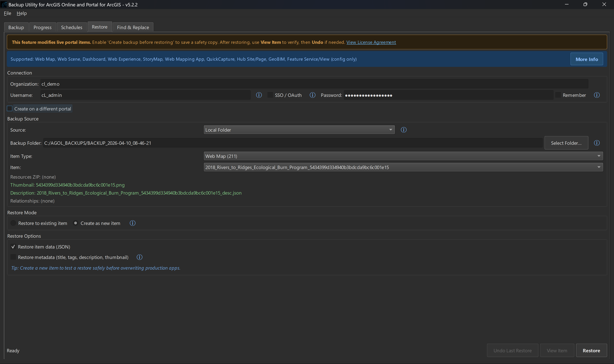This screenshot has width=614, height=364.
Task: Select Restore to existing item radio
Action: [13, 223]
